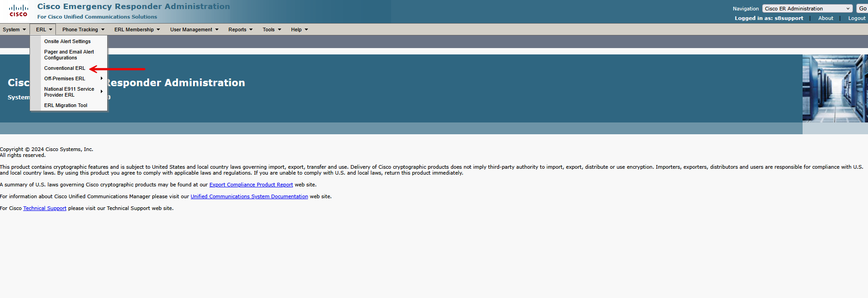
Task: Open the System menu
Action: [14, 29]
